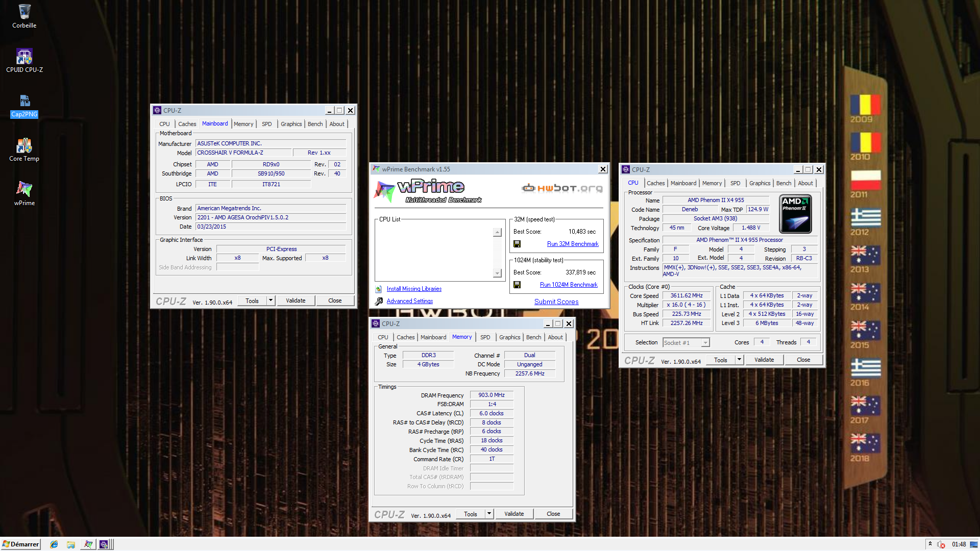
Task: Open Internet Explorer from the taskbar
Action: click(x=54, y=544)
